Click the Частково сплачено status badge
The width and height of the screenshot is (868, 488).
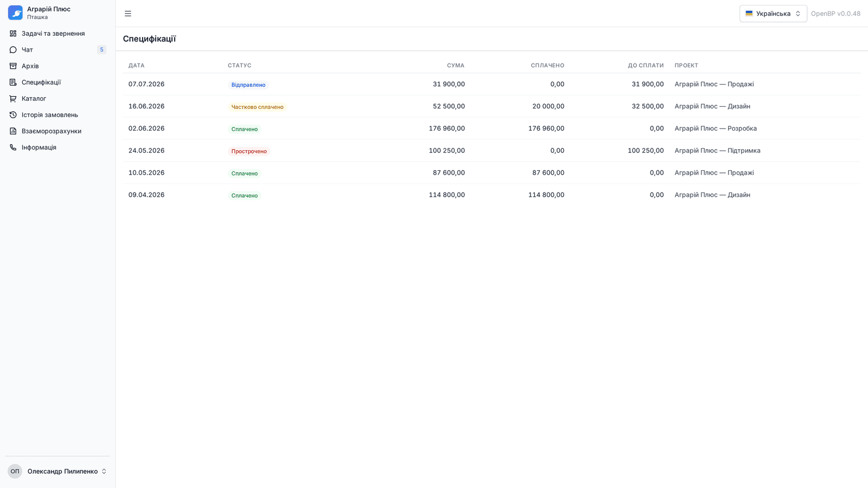[257, 107]
